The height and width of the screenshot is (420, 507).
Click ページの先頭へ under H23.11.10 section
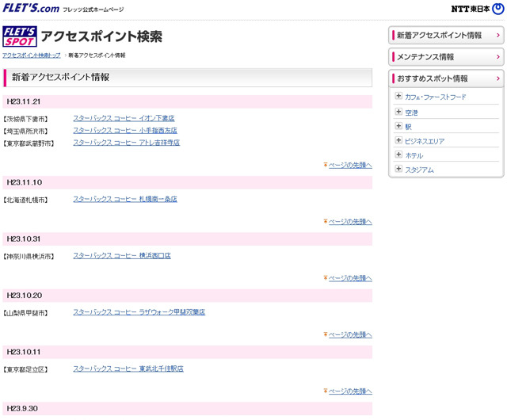pyautogui.click(x=350, y=222)
